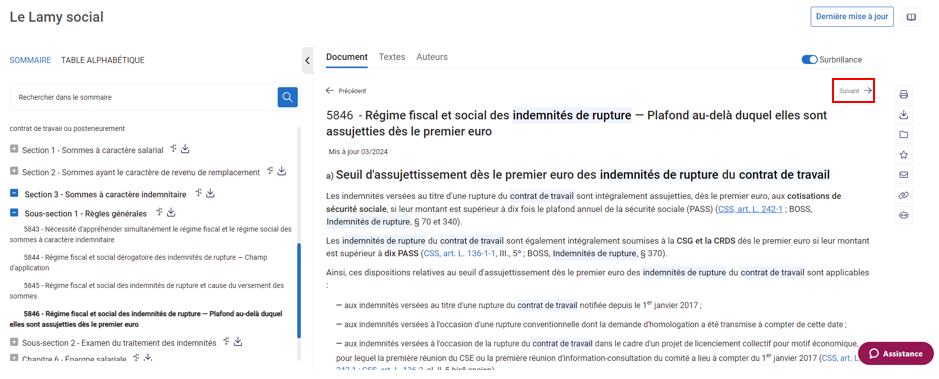Download Section 3 - Sommes à caractère indemnitaire
939x379 pixels.
(x=210, y=193)
